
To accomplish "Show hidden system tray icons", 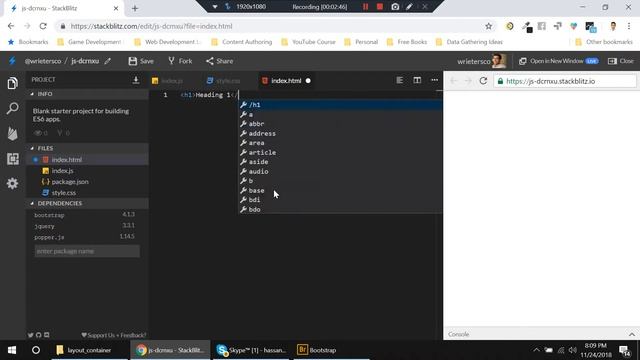I will (536, 350).
